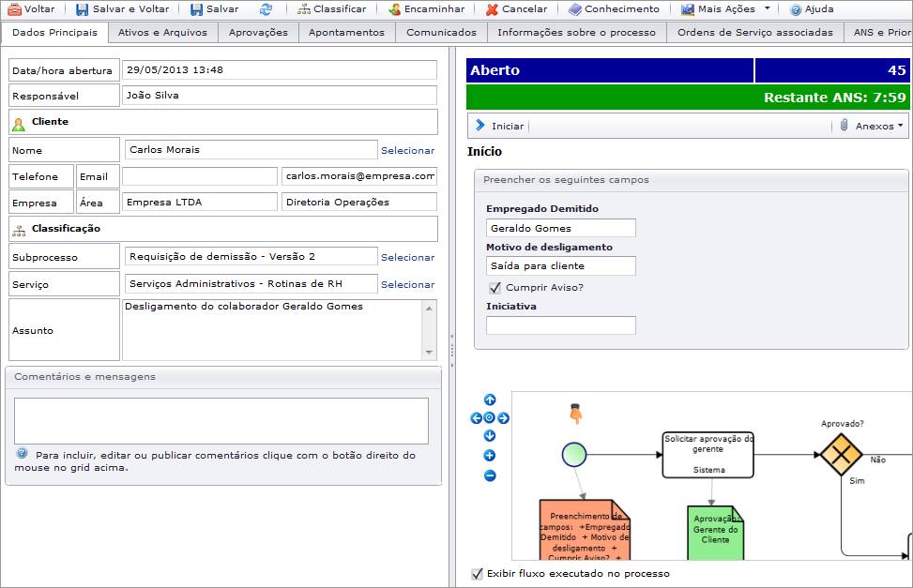The width and height of the screenshot is (913, 588).
Task: Open the Apontamentos tab
Action: click(x=346, y=33)
